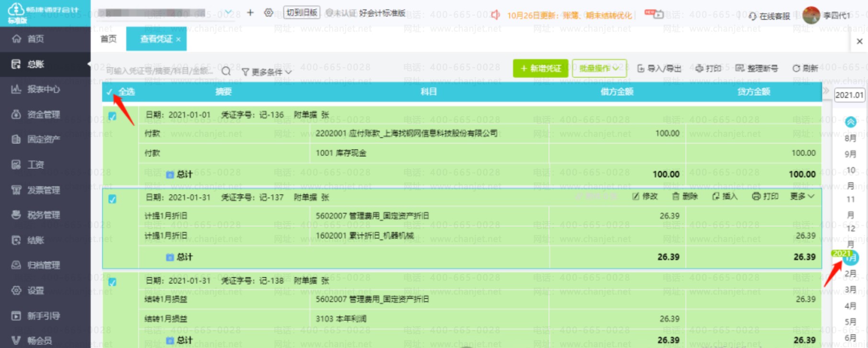Click 切到旧版 button
This screenshot has width=868, height=348.
(x=302, y=12)
